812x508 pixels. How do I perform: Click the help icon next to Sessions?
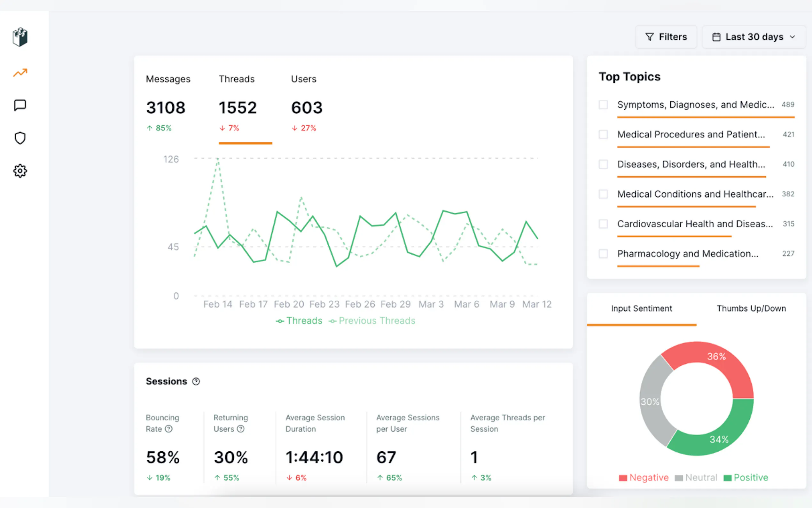pyautogui.click(x=196, y=381)
